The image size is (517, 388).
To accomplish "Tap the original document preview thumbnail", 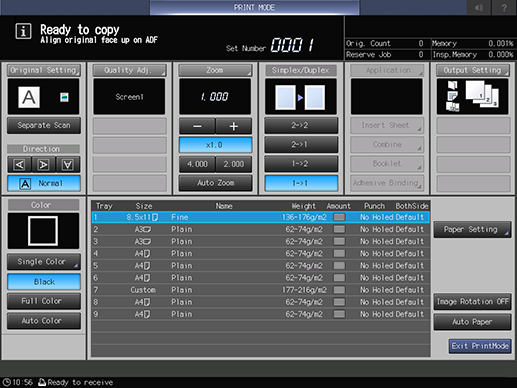I will click(x=44, y=97).
